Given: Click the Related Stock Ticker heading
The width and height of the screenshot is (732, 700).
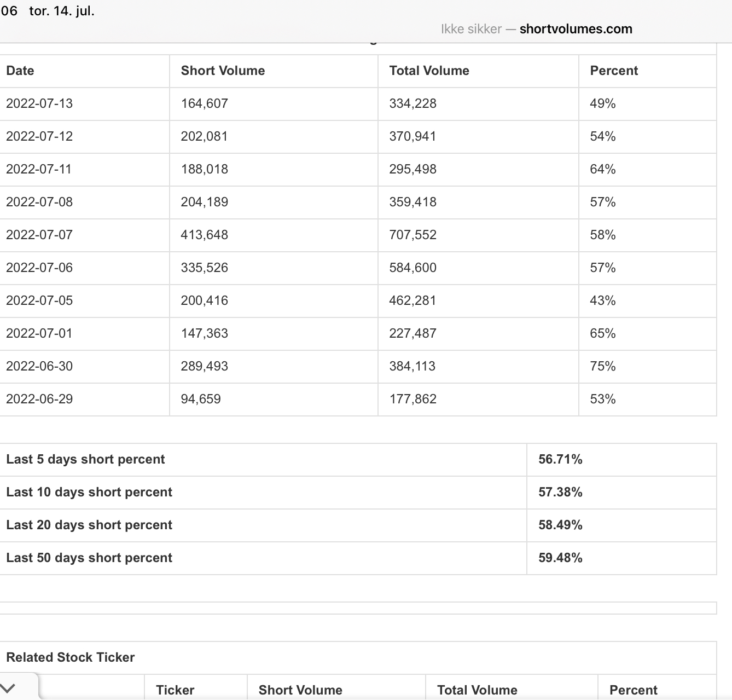Looking at the screenshot, I should [71, 657].
